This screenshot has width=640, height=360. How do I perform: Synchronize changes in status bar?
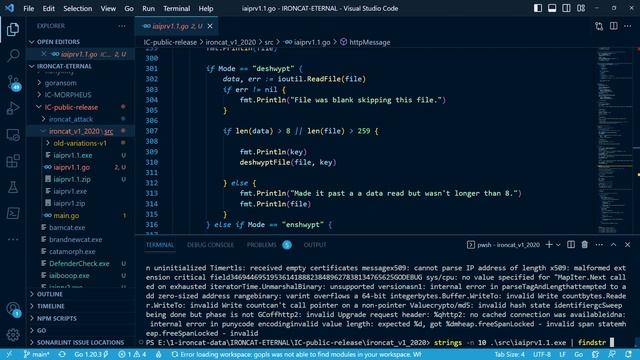[x=62, y=354]
